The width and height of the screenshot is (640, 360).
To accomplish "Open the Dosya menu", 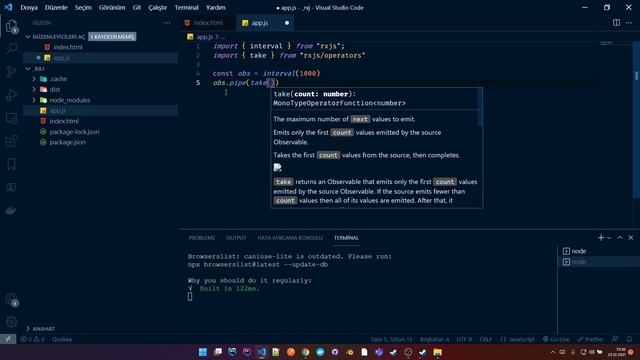I will click(29, 7).
